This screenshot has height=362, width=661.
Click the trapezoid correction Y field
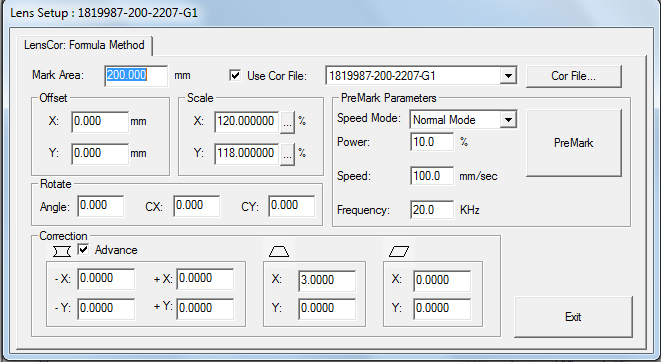pos(327,309)
